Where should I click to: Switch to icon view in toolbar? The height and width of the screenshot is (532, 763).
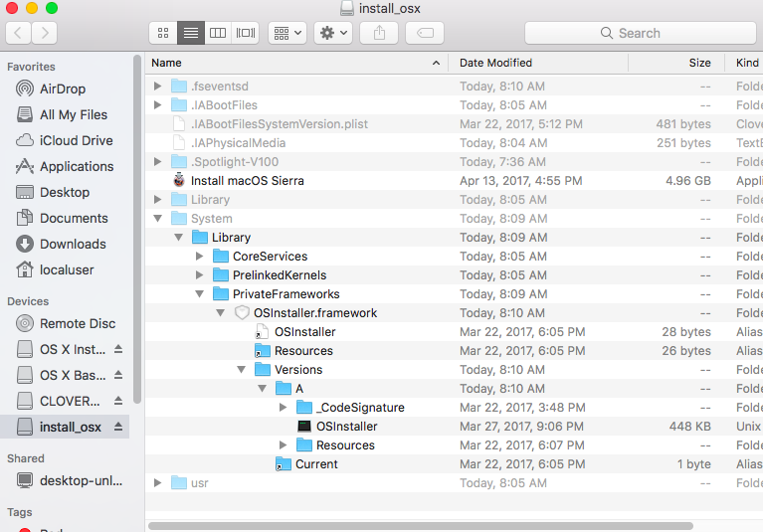[163, 33]
